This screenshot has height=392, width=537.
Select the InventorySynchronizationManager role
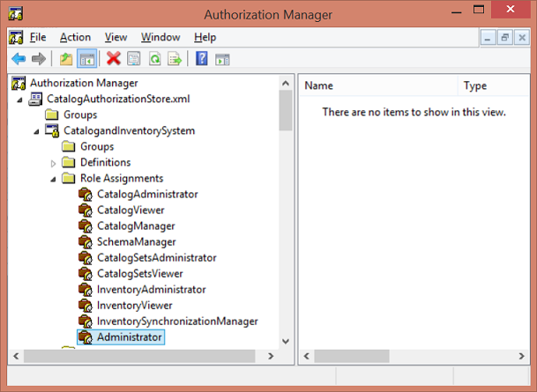click(176, 322)
